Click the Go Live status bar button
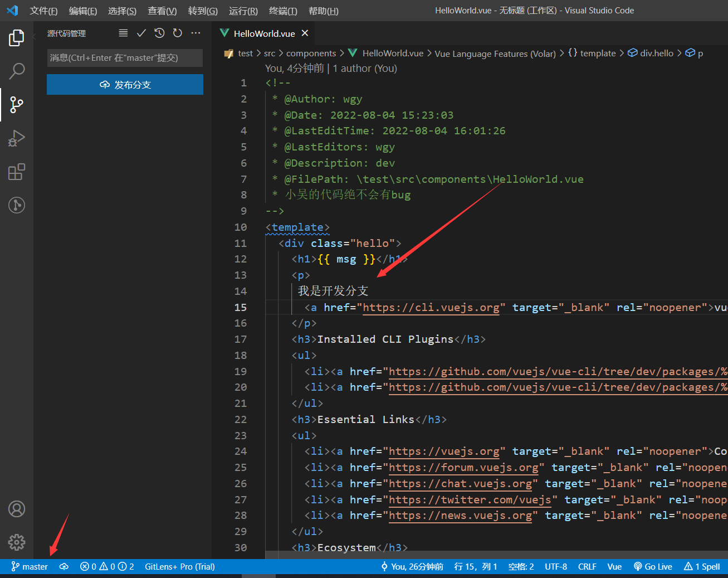 653,567
